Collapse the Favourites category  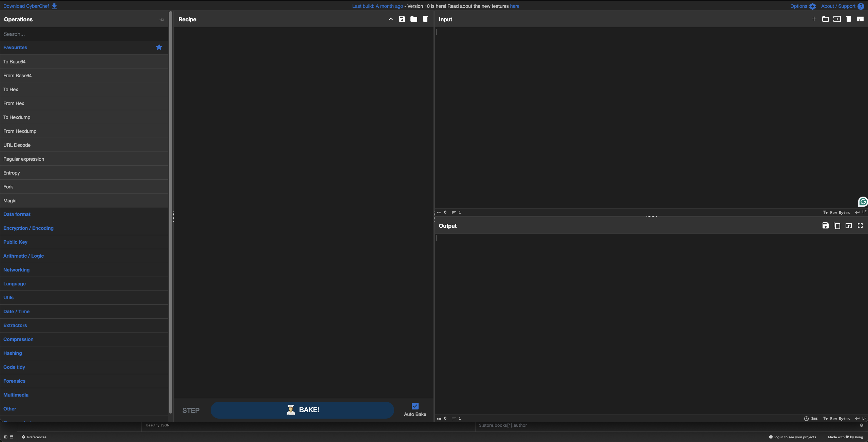coord(84,47)
